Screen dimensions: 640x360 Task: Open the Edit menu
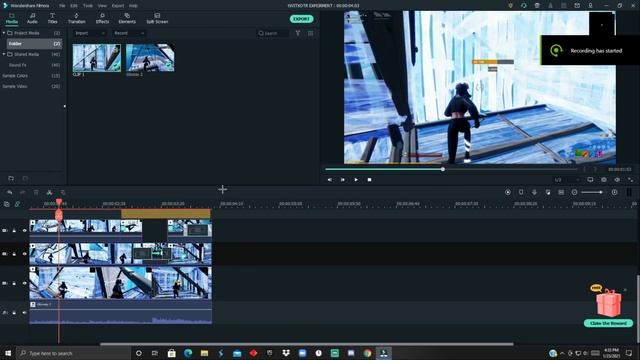[74, 6]
